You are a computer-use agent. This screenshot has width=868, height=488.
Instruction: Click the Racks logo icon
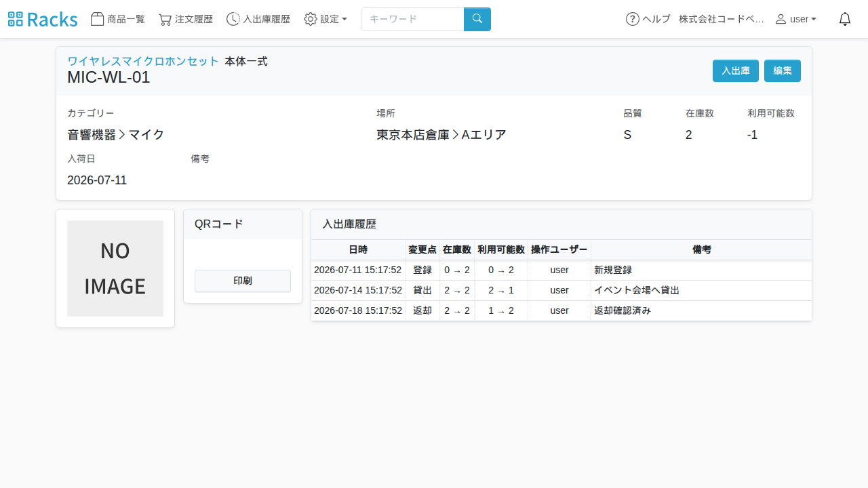pyautogui.click(x=16, y=19)
